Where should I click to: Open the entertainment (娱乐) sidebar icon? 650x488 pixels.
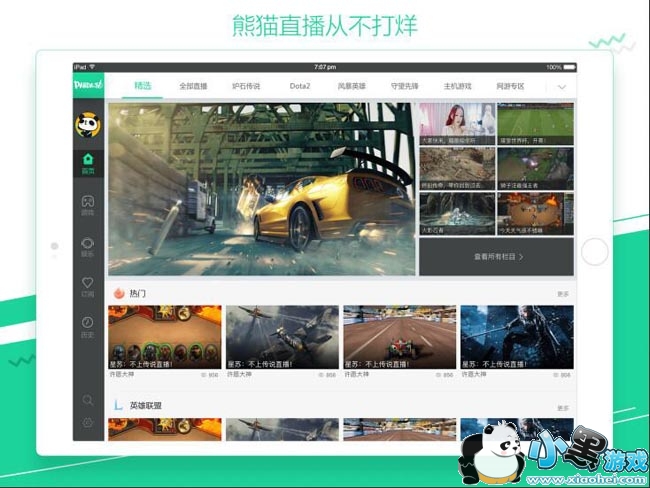tap(87, 248)
